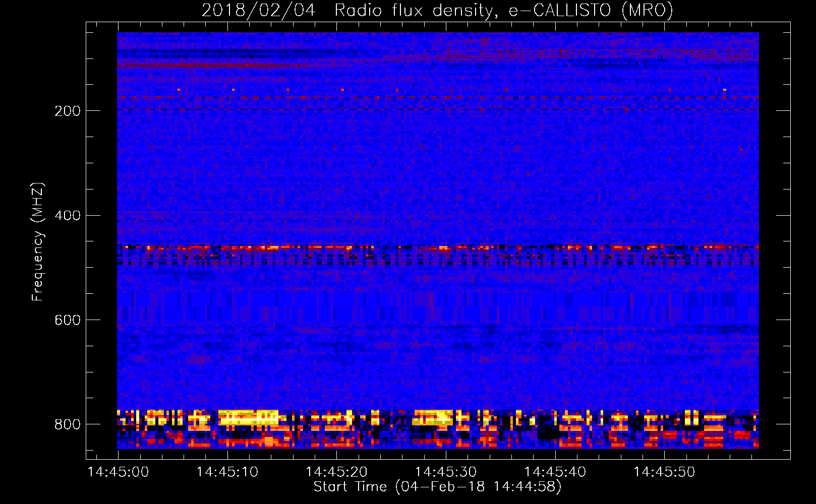Screen dimensions: 816x504
Task: Click the plot title '2018/02/04 Radio flux density, e-CALLISTO (MRO)'
Action: coord(437,10)
